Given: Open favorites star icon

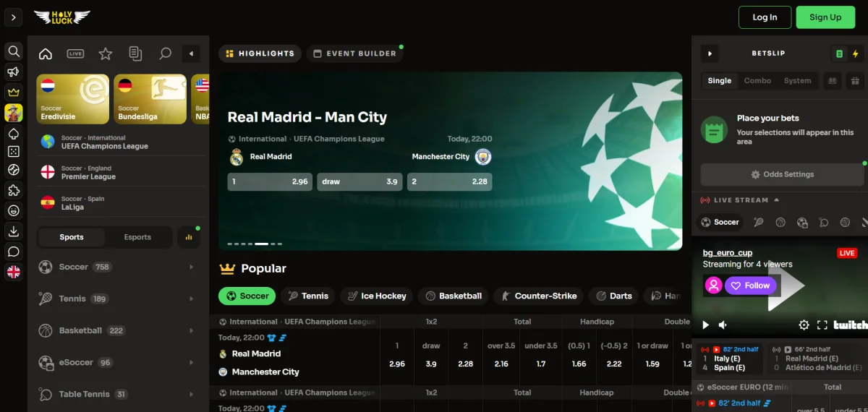Looking at the screenshot, I should 106,53.
